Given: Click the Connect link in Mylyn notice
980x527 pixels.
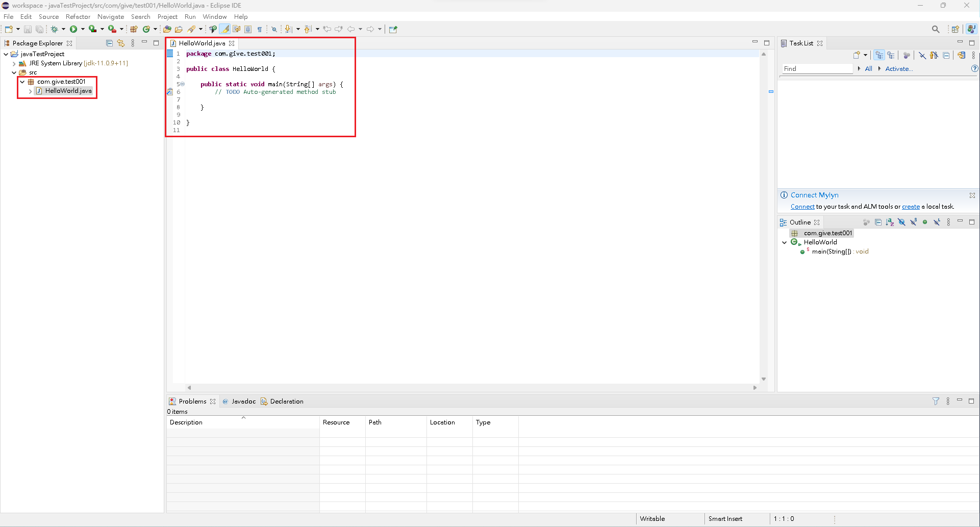Looking at the screenshot, I should 802,207.
